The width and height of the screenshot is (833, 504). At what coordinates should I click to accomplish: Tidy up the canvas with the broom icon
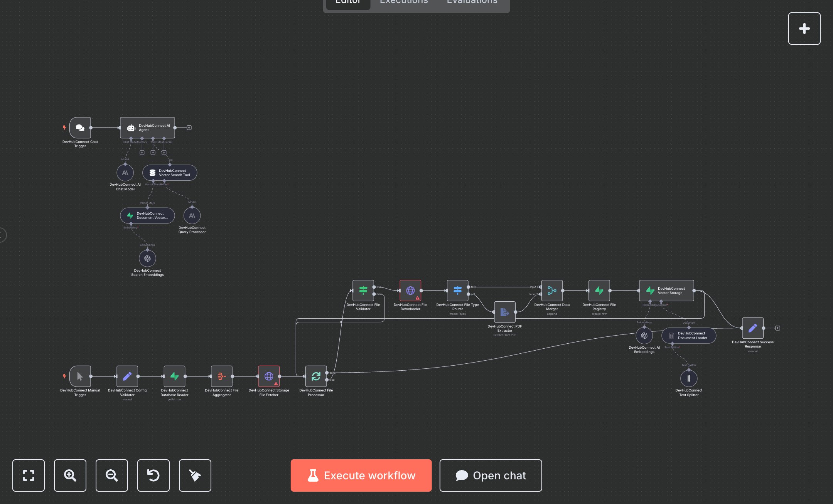195,475
